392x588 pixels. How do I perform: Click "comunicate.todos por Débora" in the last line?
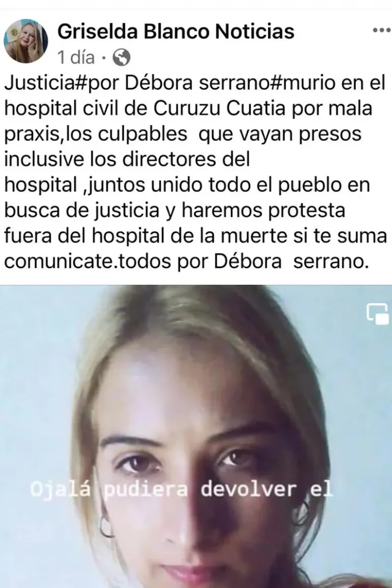(x=142, y=261)
